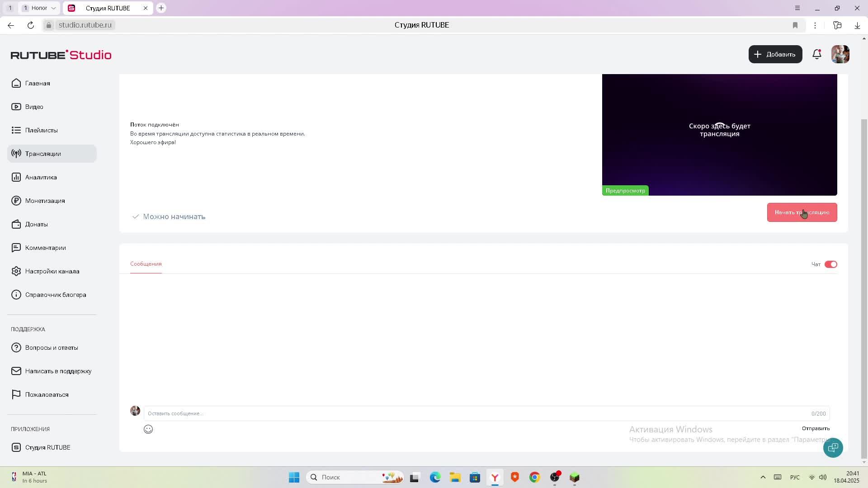
Task: Click the Можно начинать status text
Action: point(174,216)
